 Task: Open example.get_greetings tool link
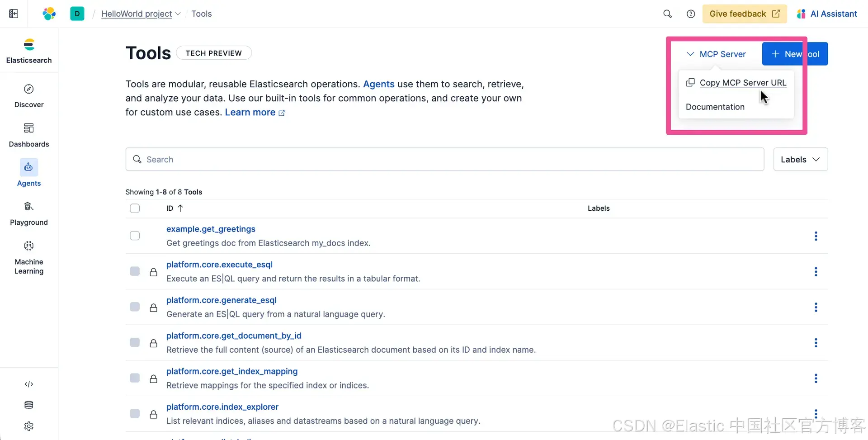click(x=211, y=229)
